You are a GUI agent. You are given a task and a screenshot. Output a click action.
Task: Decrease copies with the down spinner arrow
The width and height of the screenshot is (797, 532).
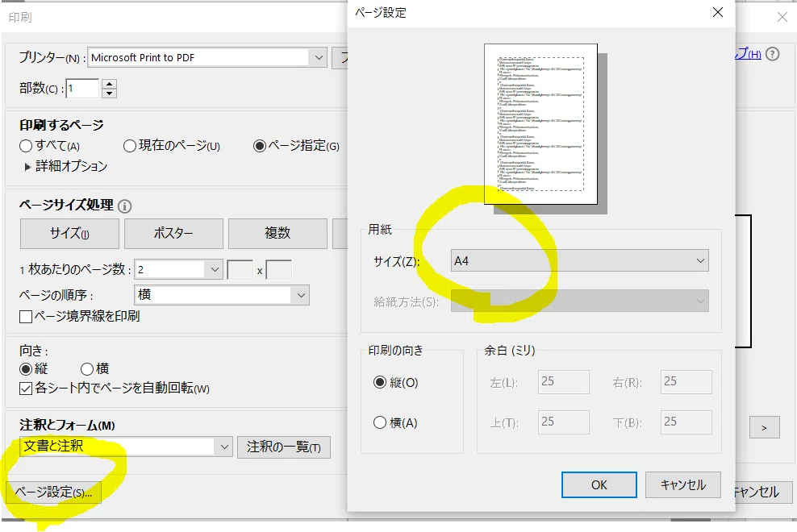(109, 93)
